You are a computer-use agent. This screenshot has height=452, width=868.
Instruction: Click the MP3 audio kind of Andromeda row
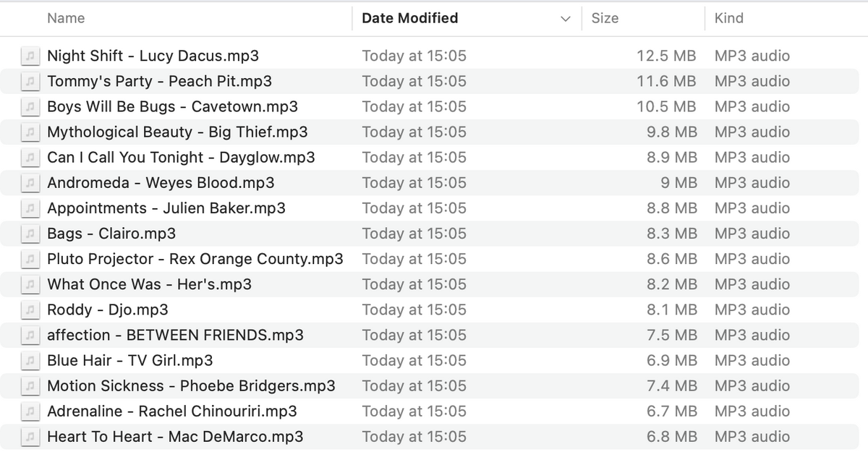click(752, 182)
